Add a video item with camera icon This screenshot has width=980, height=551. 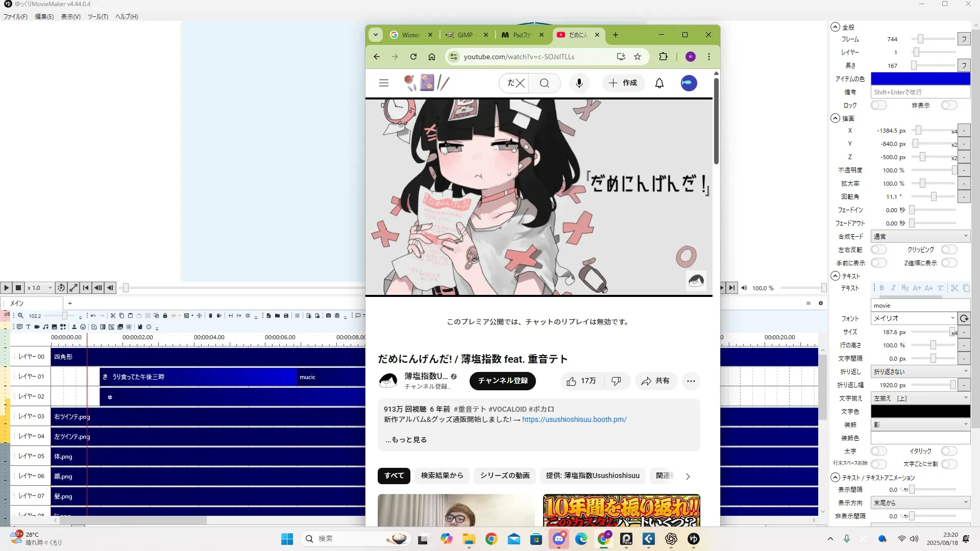(37, 327)
